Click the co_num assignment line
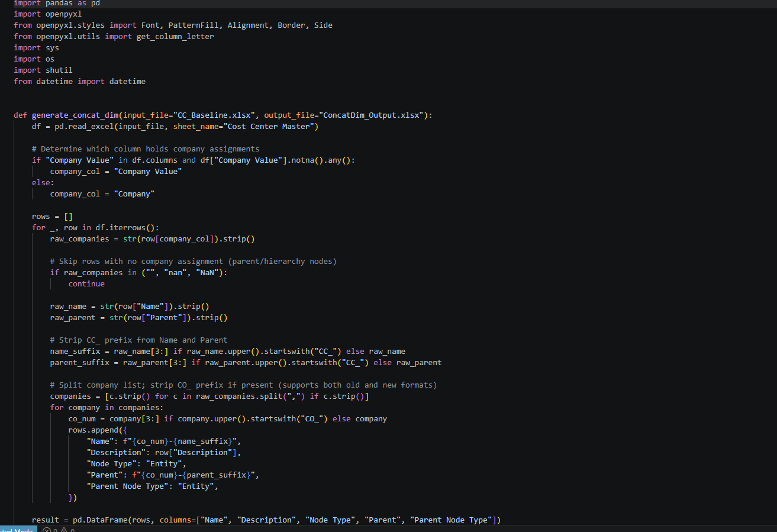Image resolution: width=777 pixels, height=532 pixels. [x=228, y=419]
